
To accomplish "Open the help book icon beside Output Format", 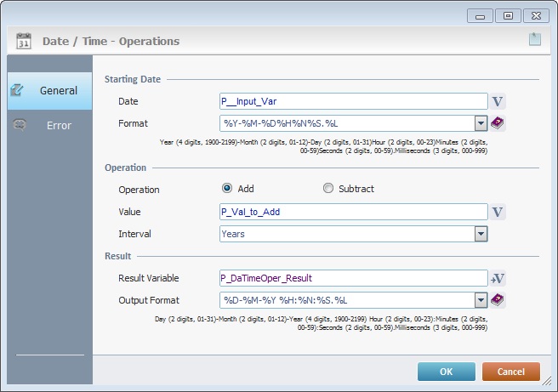I will tap(498, 299).
